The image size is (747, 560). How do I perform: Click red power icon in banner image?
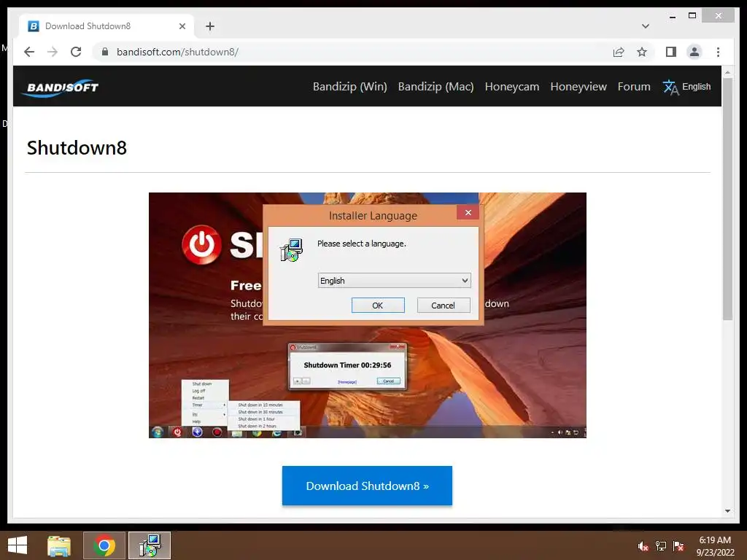point(201,245)
